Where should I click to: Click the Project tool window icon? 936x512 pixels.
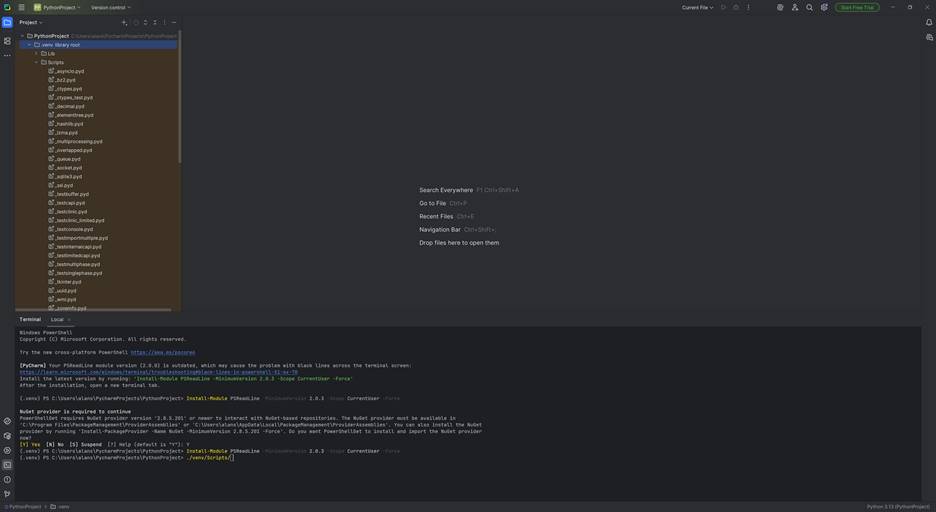click(7, 22)
